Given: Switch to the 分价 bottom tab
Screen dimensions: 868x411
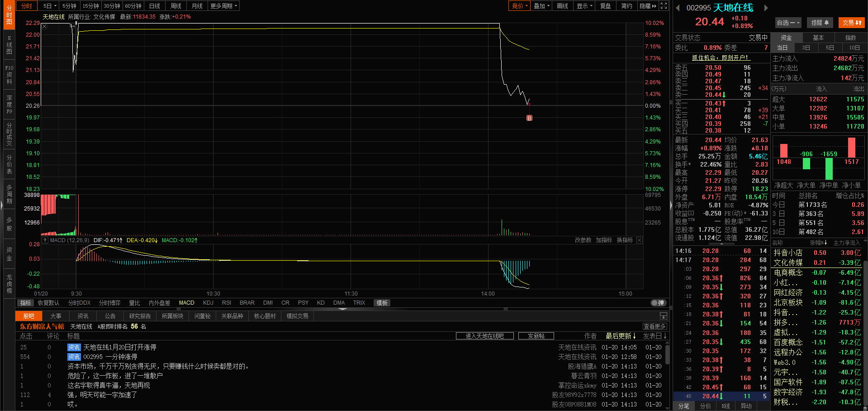Looking at the screenshot, I should click(x=706, y=406).
